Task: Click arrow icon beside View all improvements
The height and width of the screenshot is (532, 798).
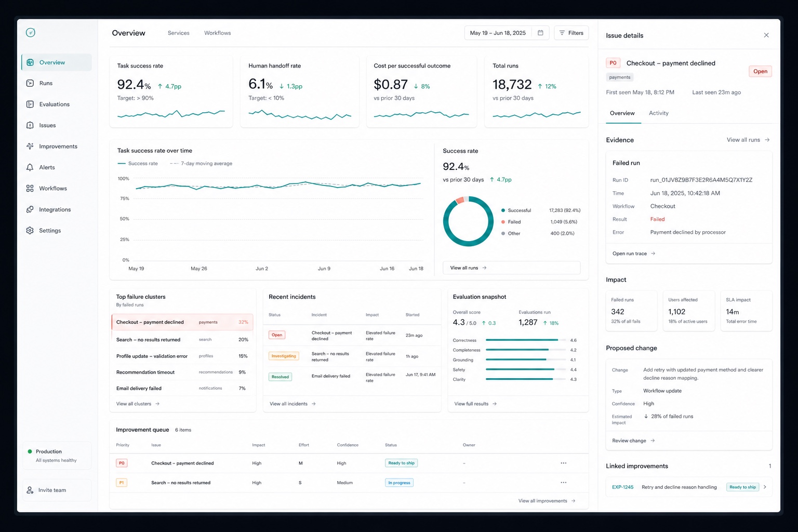Action: (x=573, y=501)
